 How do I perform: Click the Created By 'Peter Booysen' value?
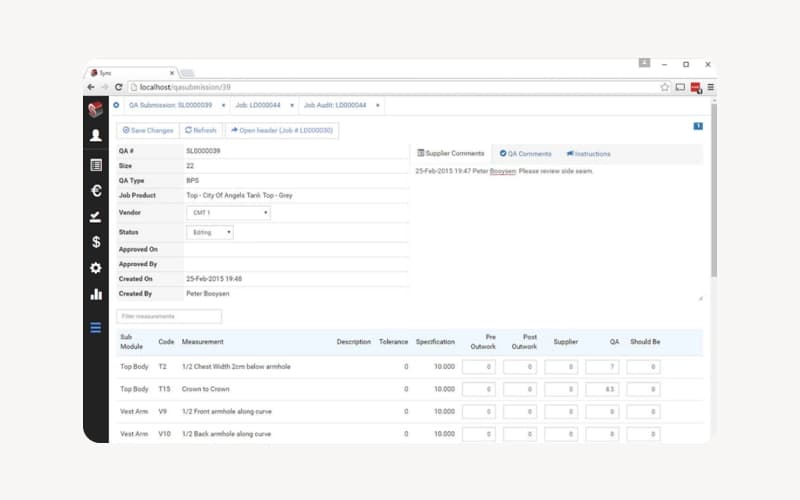(x=208, y=294)
